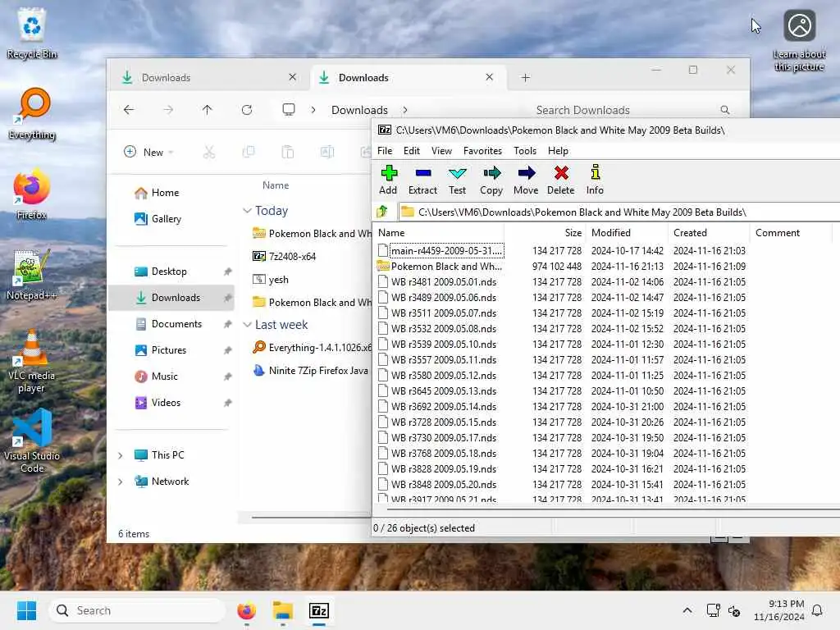Add a new Explorer tab

(526, 78)
